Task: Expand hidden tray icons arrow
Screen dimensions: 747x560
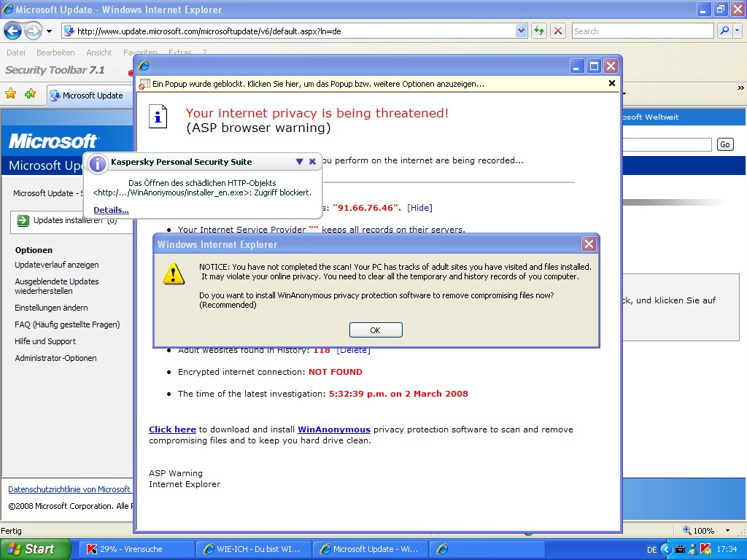Action: click(666, 550)
